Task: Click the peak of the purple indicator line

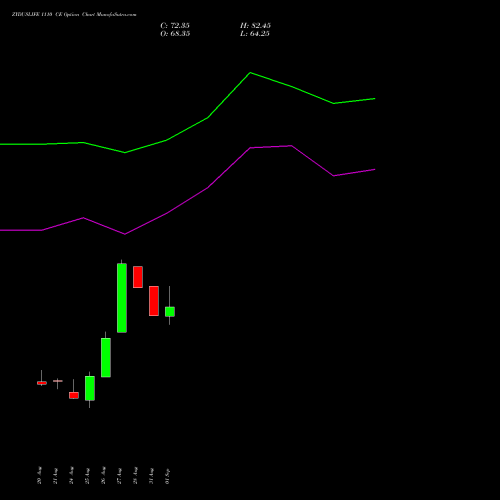Action: click(291, 146)
